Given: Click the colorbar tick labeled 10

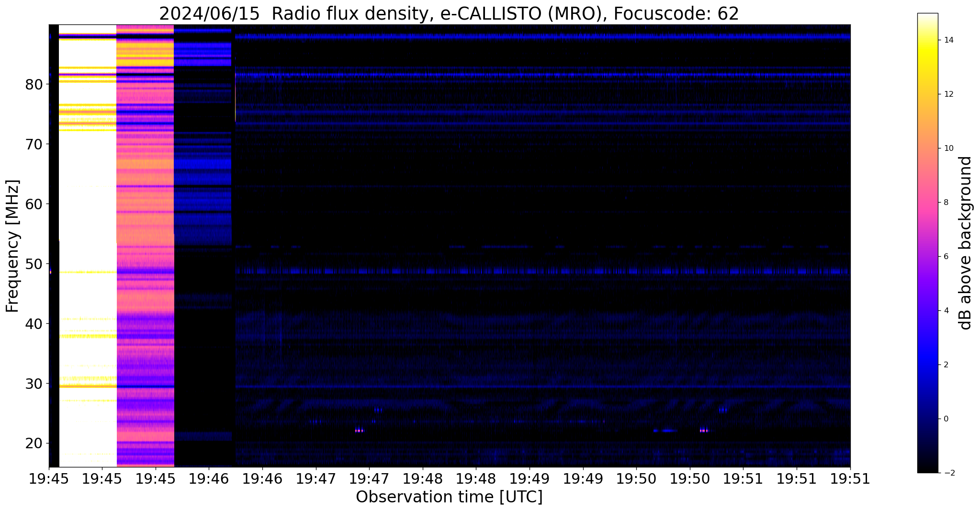Looking at the screenshot, I should pyautogui.click(x=948, y=148).
